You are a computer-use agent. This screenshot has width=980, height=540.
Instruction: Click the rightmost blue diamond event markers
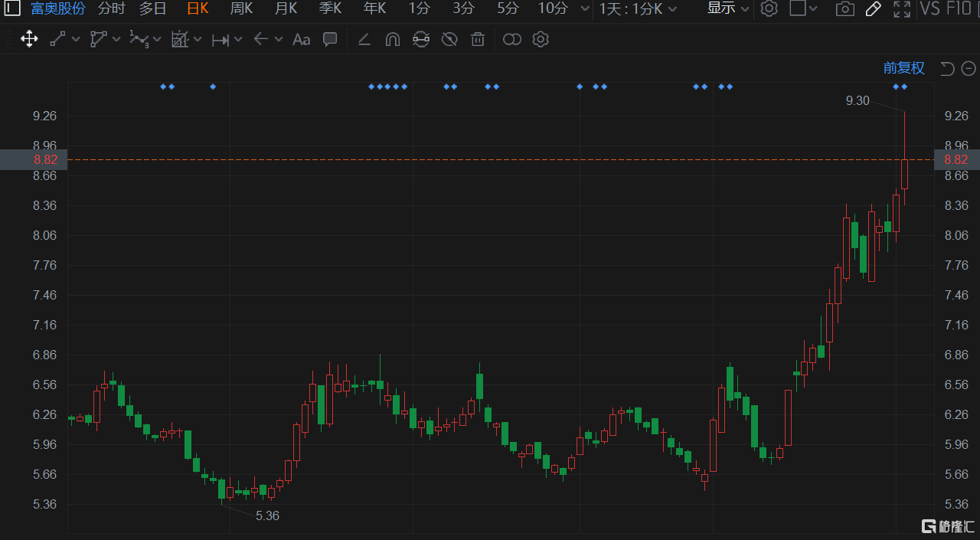pos(900,87)
